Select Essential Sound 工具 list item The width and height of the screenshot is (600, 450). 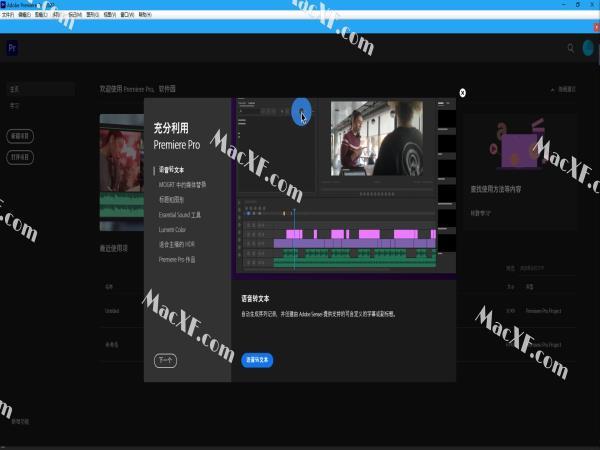[179, 215]
